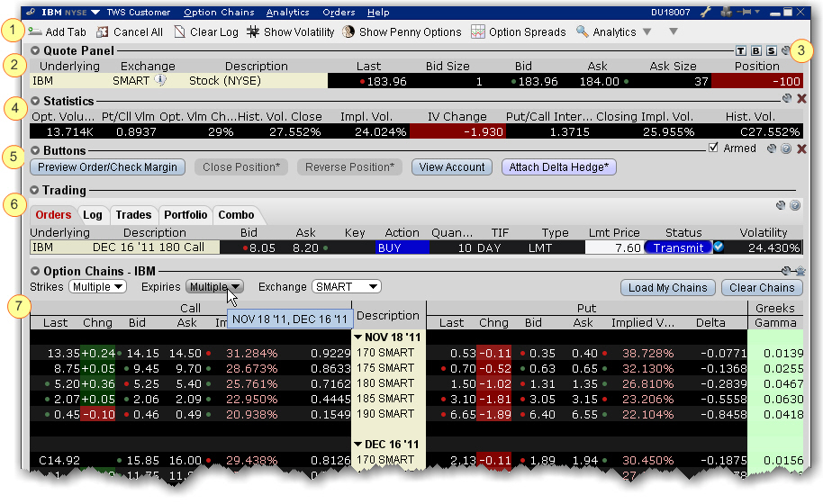Open the Option Chains menu
823x504 pixels.
click(x=220, y=13)
